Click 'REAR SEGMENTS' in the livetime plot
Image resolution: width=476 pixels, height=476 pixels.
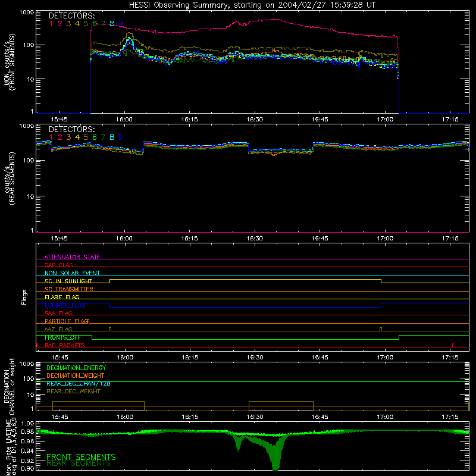pyautogui.click(x=79, y=464)
